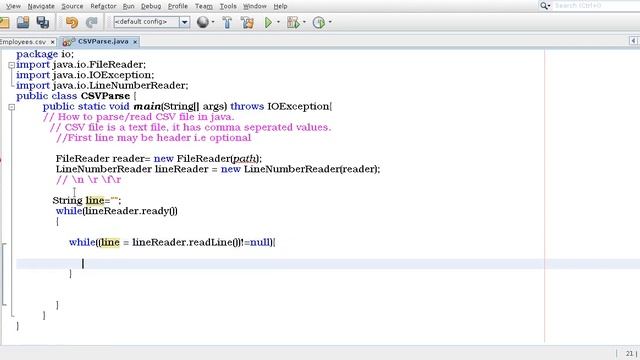Click the import java.io.LineNumberReader line
640x360 pixels.
102,86
